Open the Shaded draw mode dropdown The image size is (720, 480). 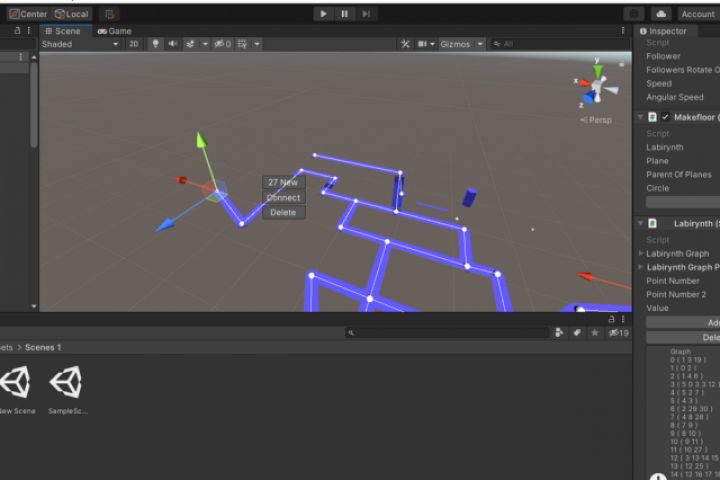[x=80, y=44]
